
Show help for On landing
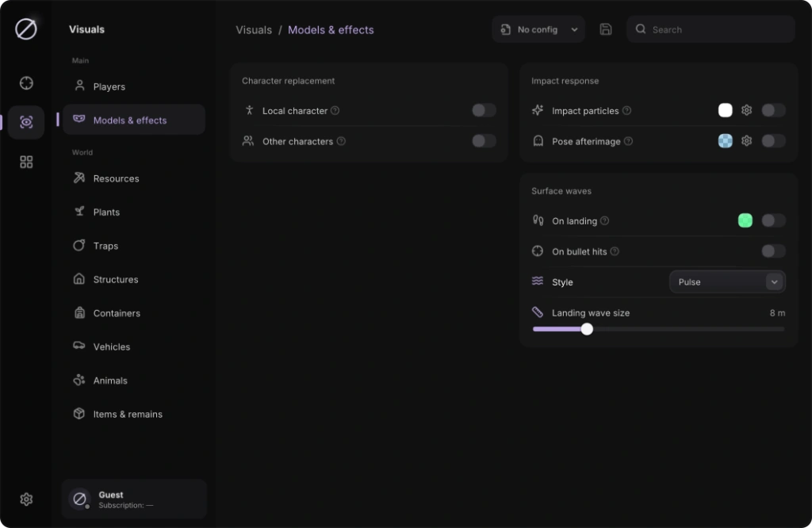coord(604,220)
